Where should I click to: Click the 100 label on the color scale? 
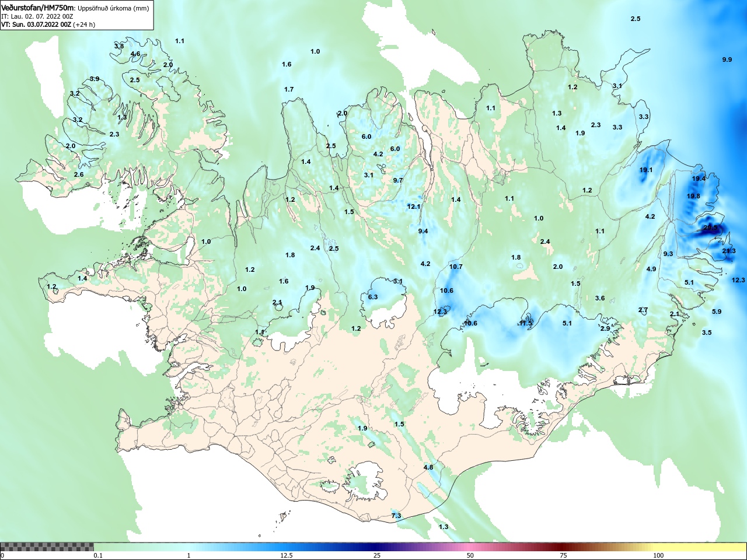click(658, 555)
